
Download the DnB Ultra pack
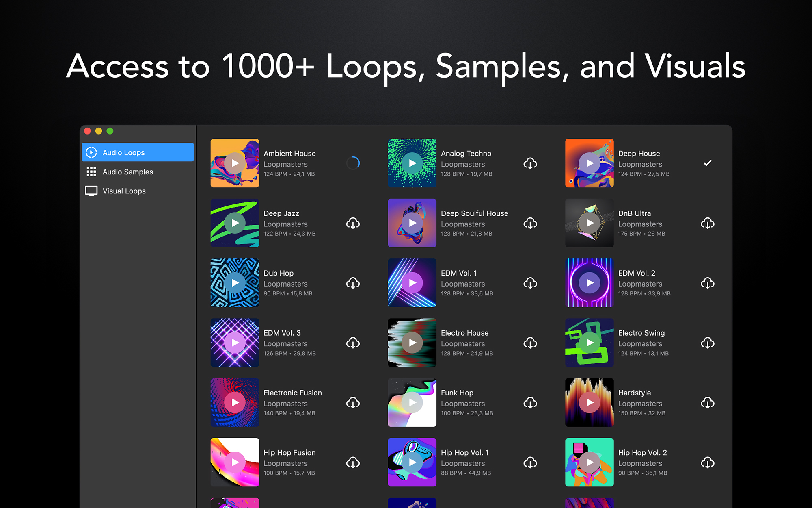[x=707, y=223]
